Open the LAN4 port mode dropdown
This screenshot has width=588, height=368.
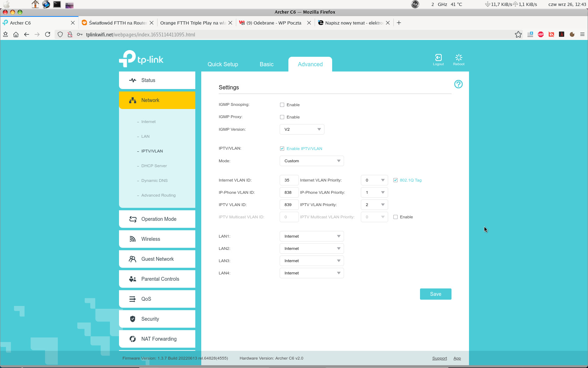pyautogui.click(x=312, y=273)
